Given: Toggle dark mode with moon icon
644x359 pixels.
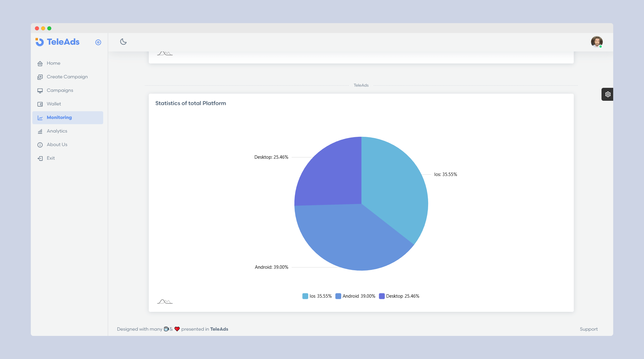Looking at the screenshot, I should coord(123,42).
